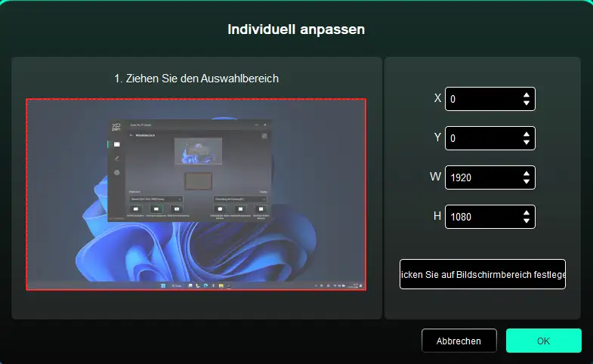Click the pen icon in the preview sidebar
593x364 pixels.
(x=116, y=158)
